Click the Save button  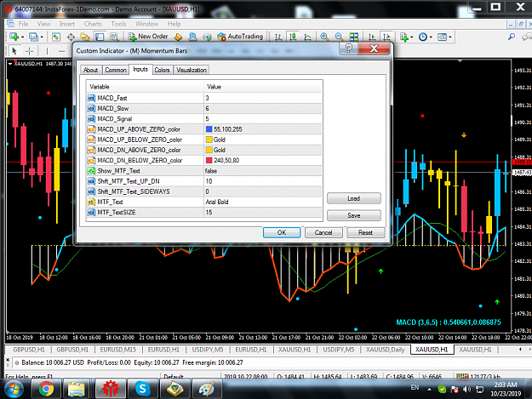pyautogui.click(x=354, y=215)
